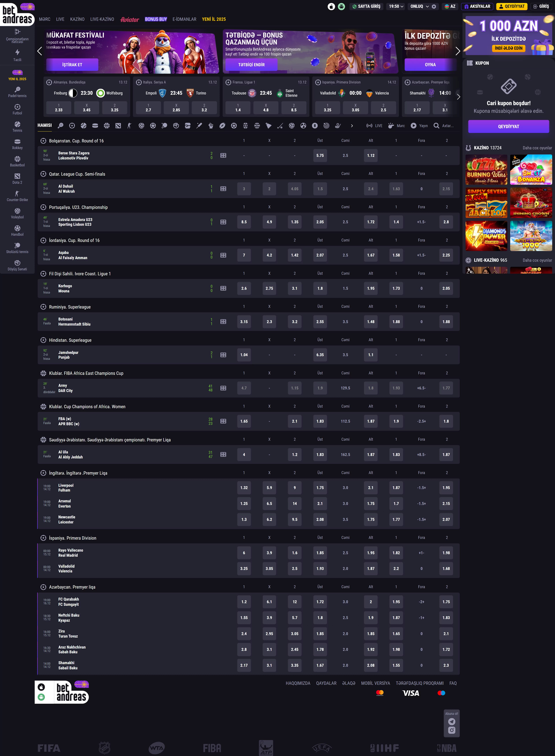
Task: Expand more sport icons chevron
Action: 352,126
